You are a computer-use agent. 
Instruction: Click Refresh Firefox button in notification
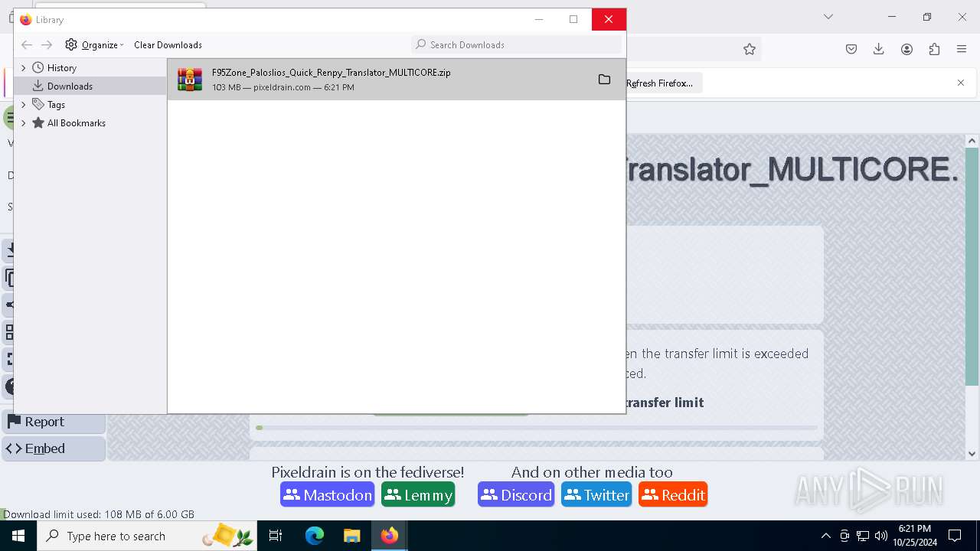click(660, 83)
